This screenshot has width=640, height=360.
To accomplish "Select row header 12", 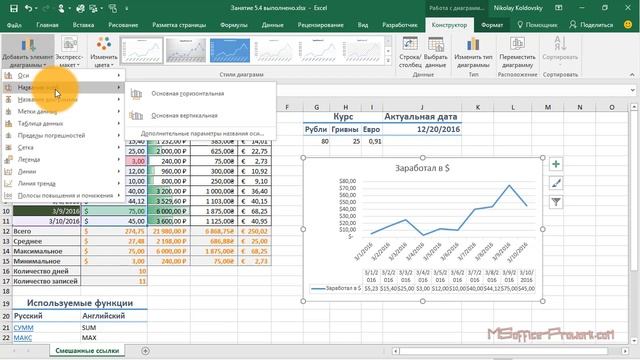I will tap(6, 231).
